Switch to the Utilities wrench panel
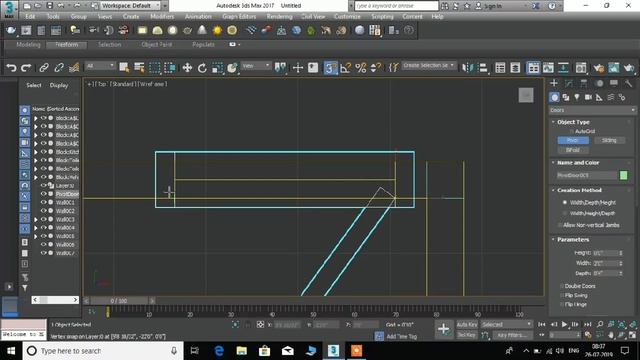 [628, 83]
